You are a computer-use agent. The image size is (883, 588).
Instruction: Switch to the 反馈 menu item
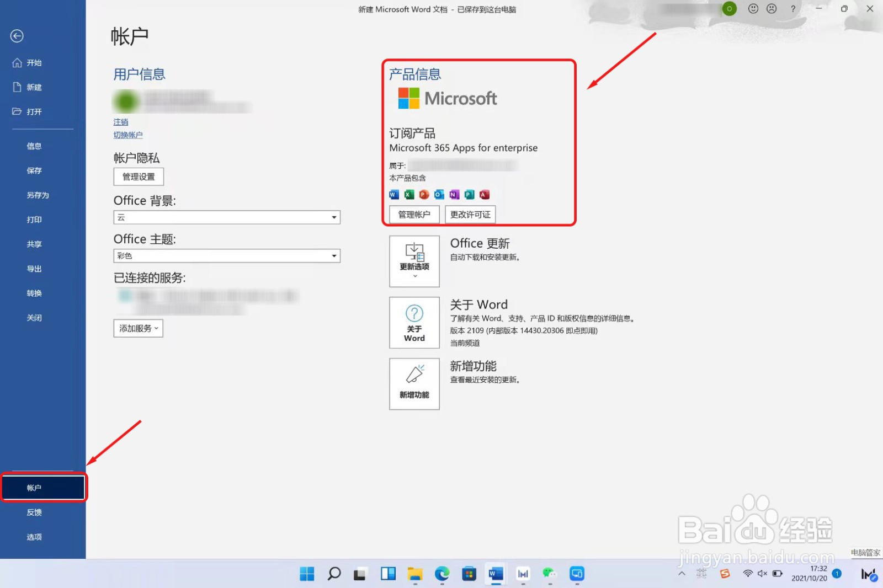pos(34,512)
